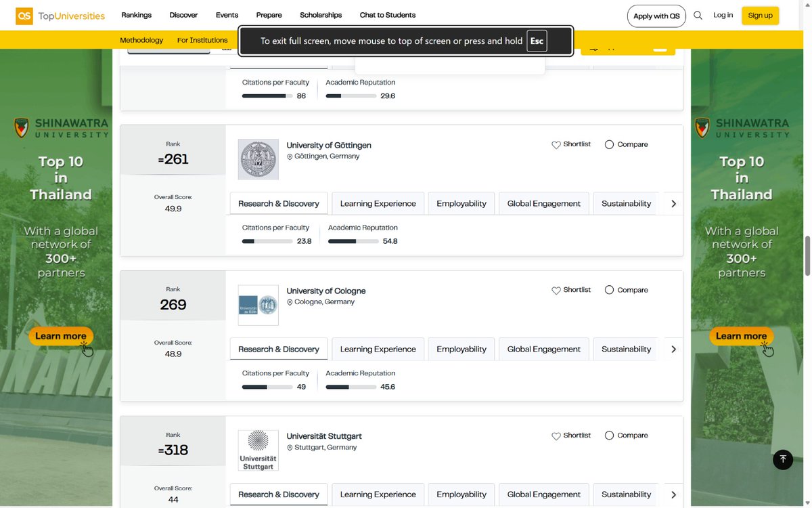
Task: Open Universität Stuttgart logo thumbnail
Action: pyautogui.click(x=258, y=450)
